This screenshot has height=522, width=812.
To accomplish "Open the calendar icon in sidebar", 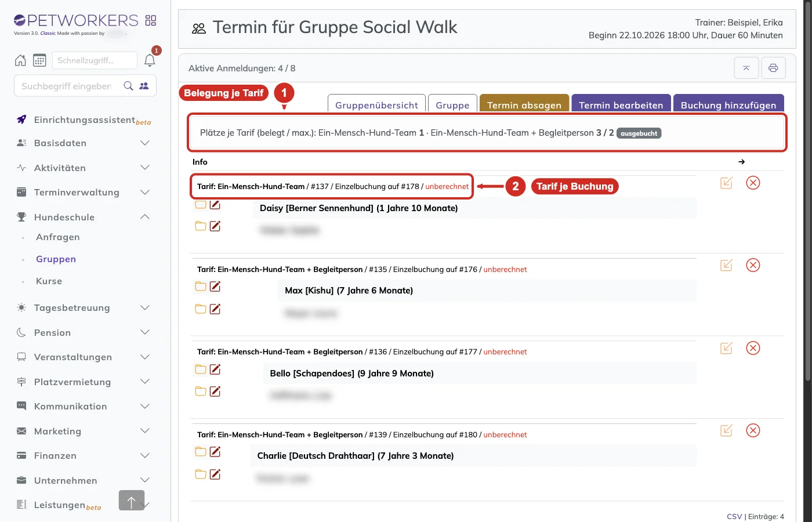I will click(39, 60).
